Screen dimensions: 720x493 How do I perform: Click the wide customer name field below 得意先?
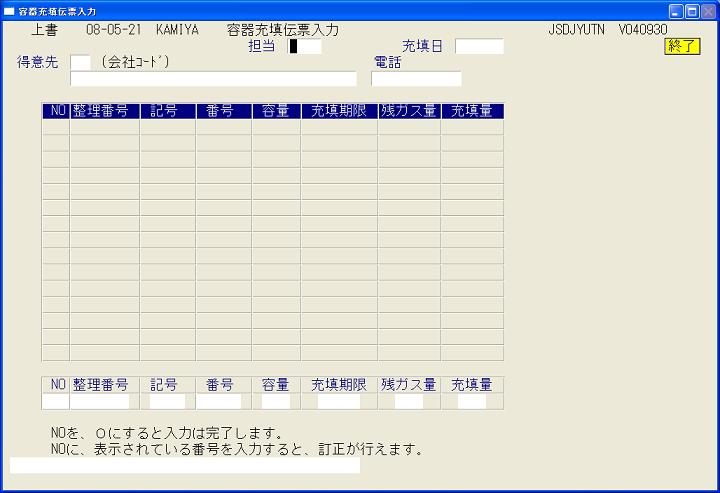pyautogui.click(x=214, y=79)
